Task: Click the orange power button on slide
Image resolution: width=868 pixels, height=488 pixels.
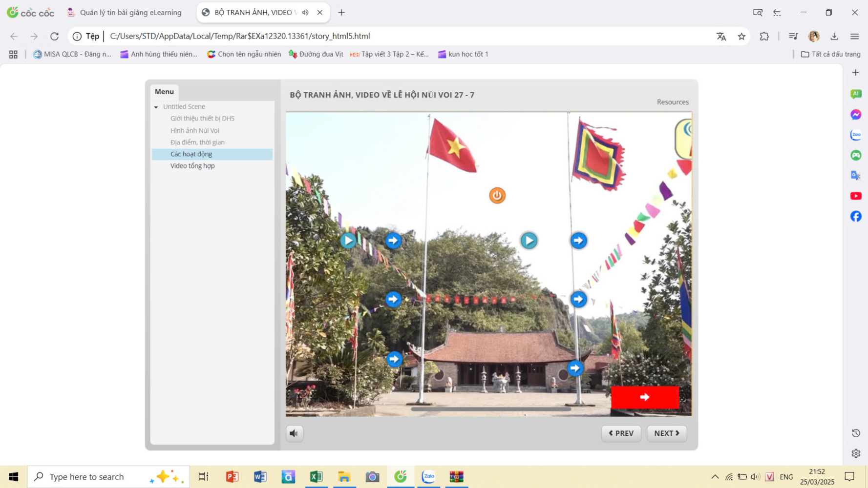Action: point(497,195)
